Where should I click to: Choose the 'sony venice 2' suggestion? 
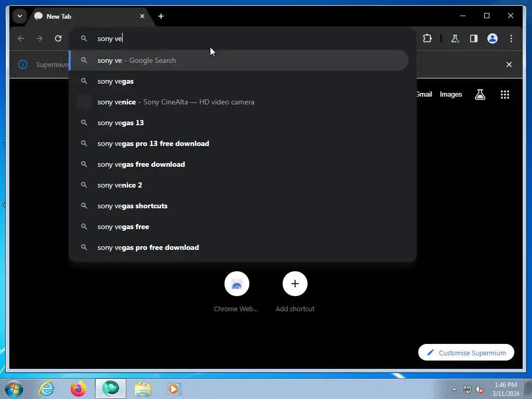[x=239, y=185]
